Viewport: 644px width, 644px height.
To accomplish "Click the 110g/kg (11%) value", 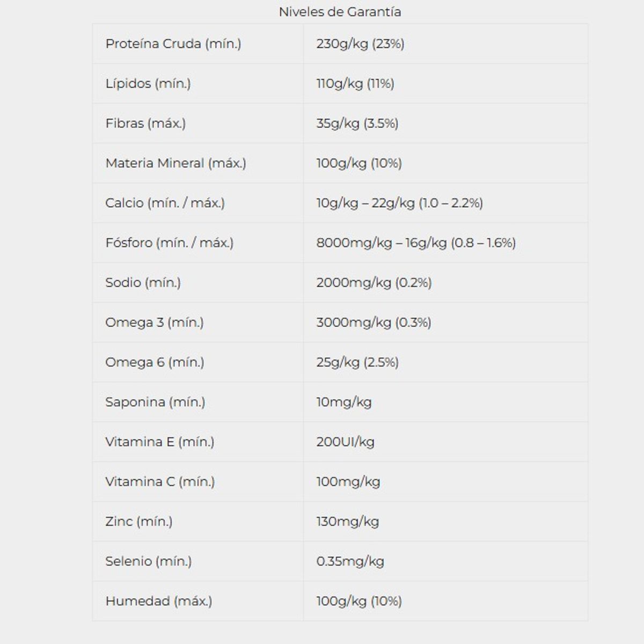I will tap(355, 83).
